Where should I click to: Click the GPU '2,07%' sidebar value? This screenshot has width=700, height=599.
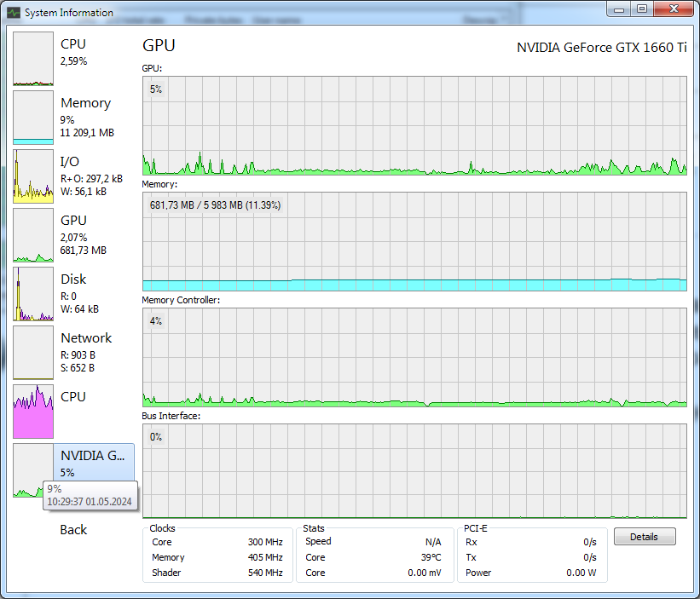tap(73, 238)
